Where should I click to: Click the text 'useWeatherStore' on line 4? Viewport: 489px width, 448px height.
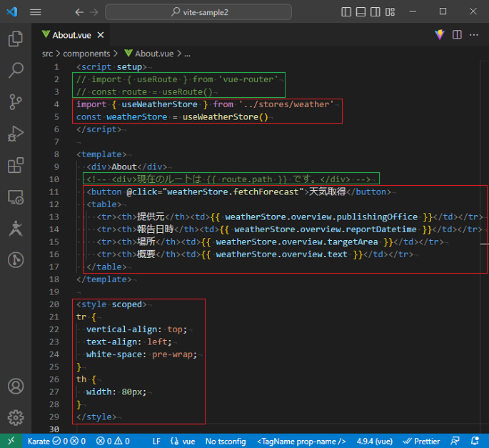pos(159,104)
